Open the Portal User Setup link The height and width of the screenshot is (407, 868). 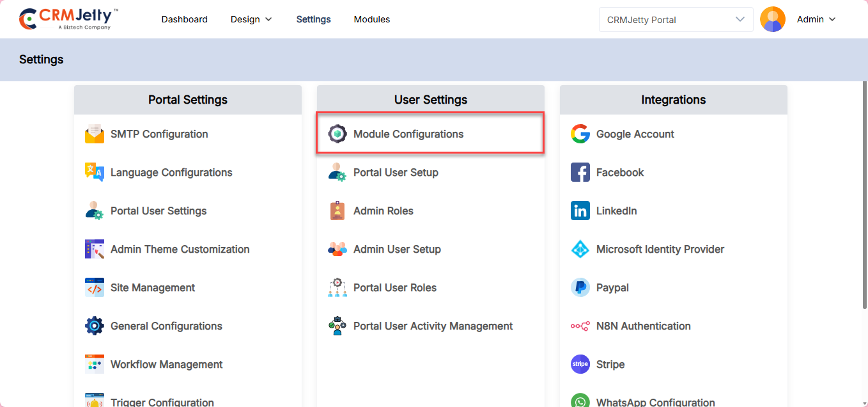396,173
